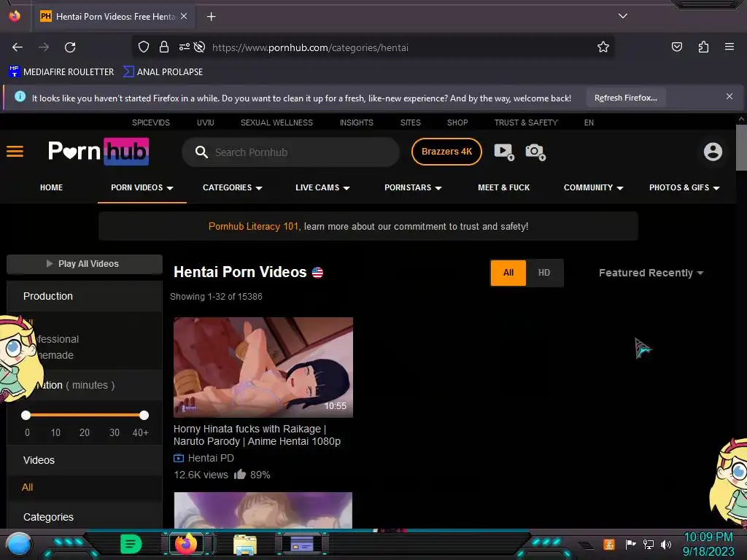The image size is (747, 560).
Task: Go to the HOME nav item
Action: click(52, 187)
